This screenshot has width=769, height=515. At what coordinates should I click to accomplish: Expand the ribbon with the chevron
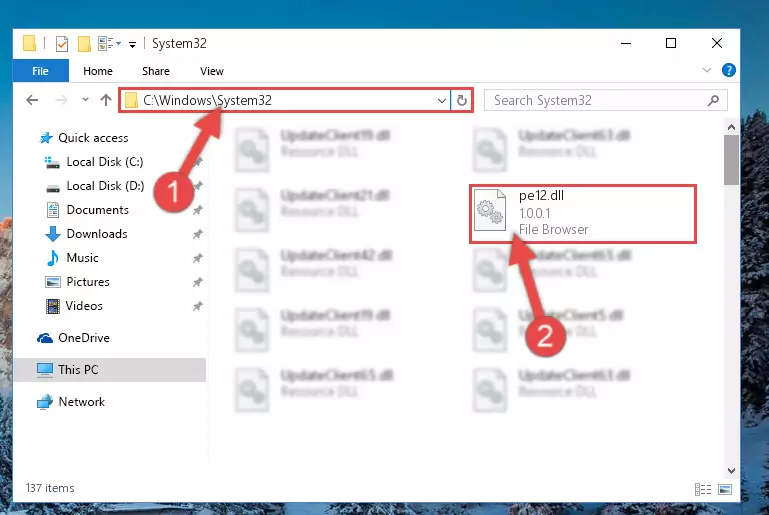pos(706,70)
